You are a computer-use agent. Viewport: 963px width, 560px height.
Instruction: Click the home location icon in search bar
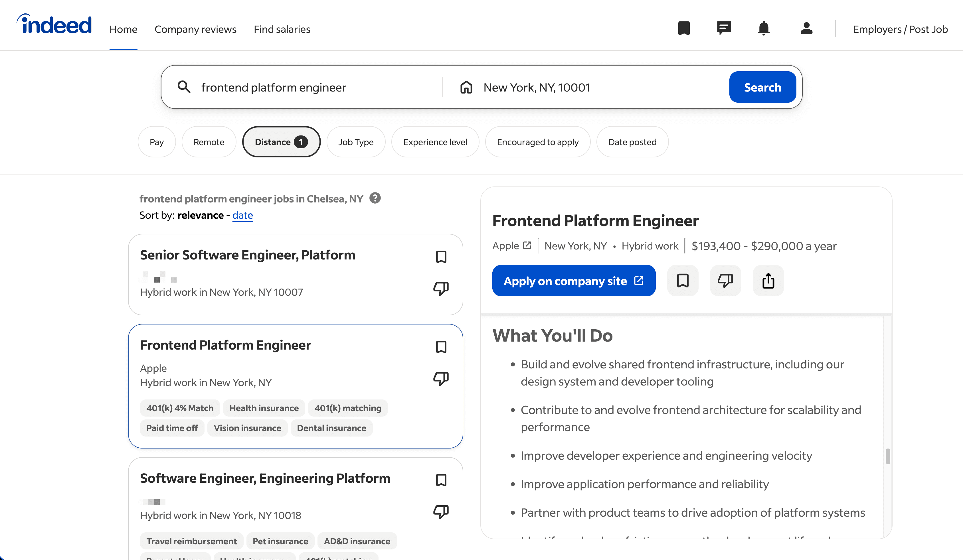point(466,87)
